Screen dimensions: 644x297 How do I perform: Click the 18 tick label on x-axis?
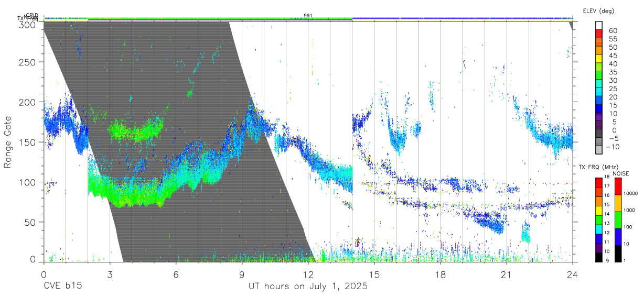[x=441, y=274]
